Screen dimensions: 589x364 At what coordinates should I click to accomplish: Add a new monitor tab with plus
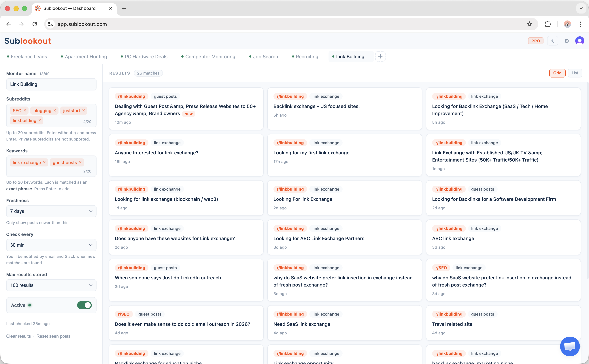point(380,56)
